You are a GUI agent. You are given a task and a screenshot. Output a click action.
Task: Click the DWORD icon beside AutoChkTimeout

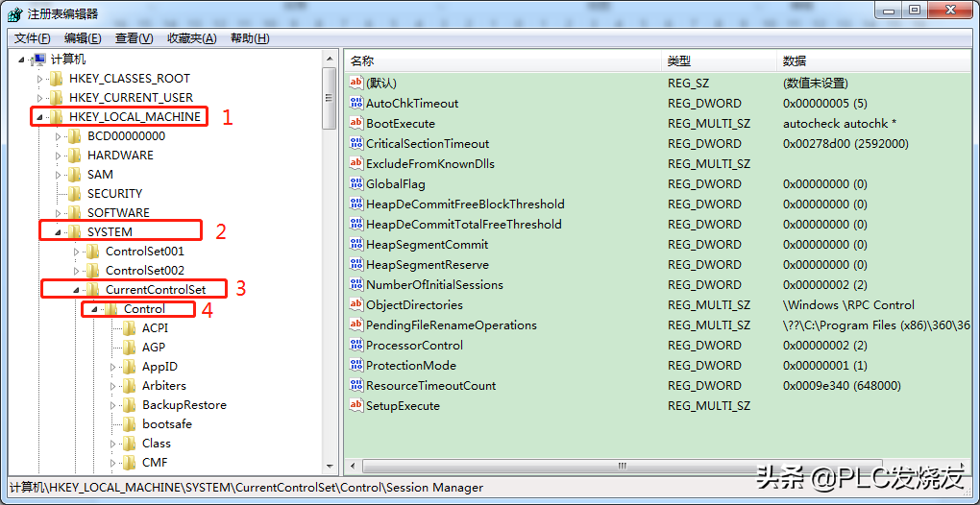pos(356,103)
